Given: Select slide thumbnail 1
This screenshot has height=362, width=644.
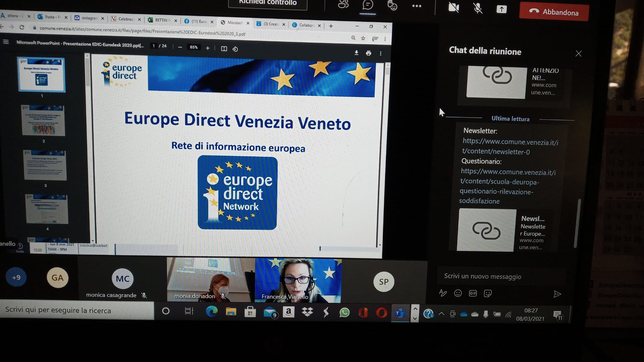Looking at the screenshot, I should point(41,74).
